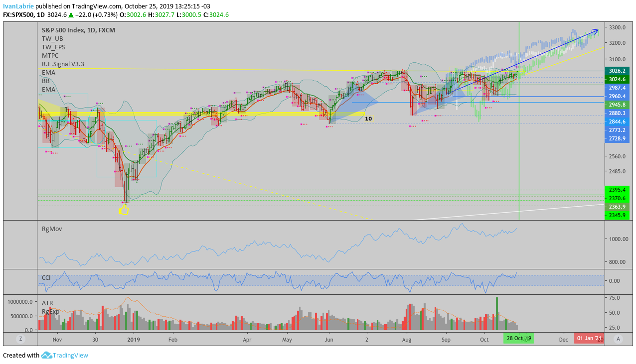Click the 2773.2 price label

pyautogui.click(x=617, y=130)
